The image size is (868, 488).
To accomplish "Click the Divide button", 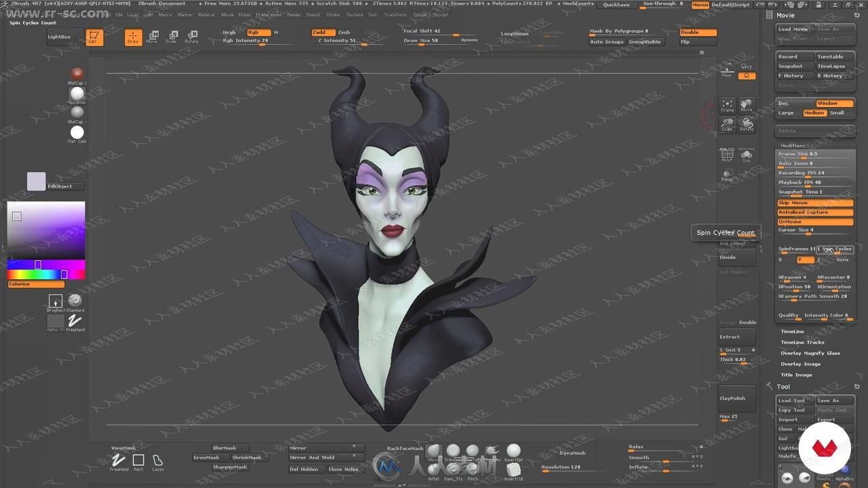I will (737, 258).
